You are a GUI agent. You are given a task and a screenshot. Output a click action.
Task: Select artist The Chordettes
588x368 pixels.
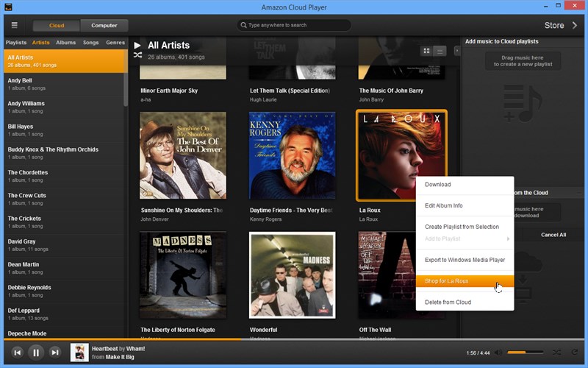coord(64,176)
